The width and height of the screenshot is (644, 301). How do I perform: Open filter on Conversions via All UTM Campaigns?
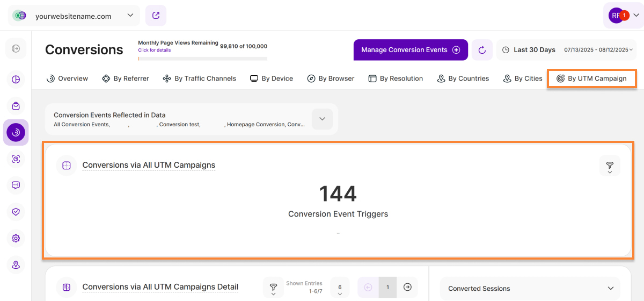coord(610,166)
